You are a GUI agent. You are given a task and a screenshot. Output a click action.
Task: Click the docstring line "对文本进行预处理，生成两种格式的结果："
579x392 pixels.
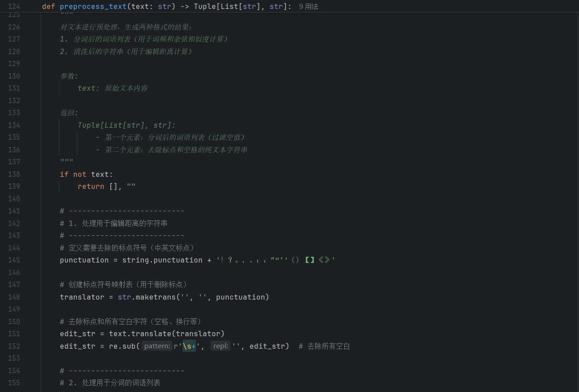tap(126, 27)
